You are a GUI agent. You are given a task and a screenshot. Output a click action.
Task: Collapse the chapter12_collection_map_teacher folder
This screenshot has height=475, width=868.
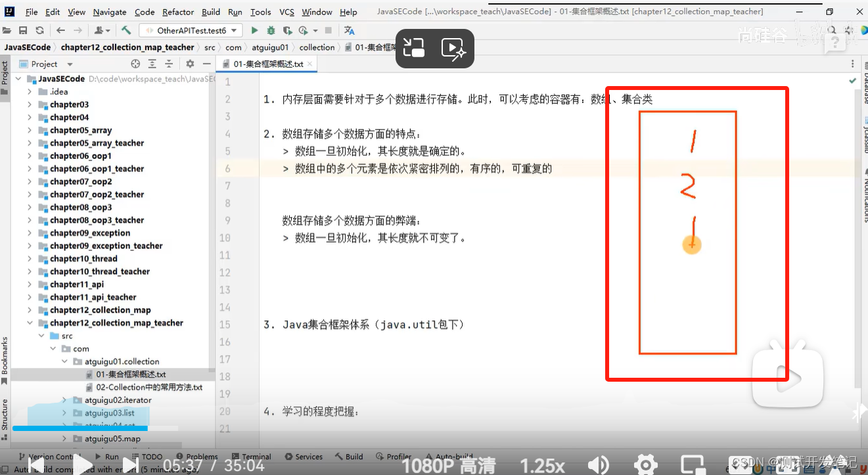30,323
